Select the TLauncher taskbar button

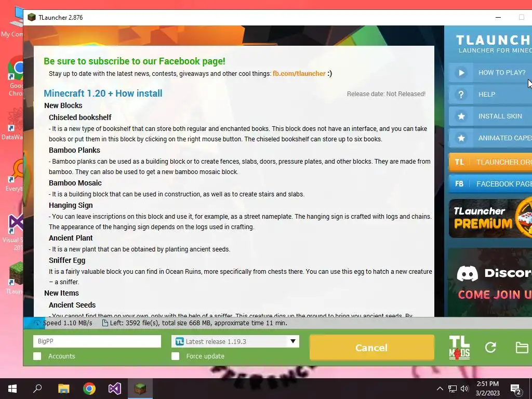(140, 389)
